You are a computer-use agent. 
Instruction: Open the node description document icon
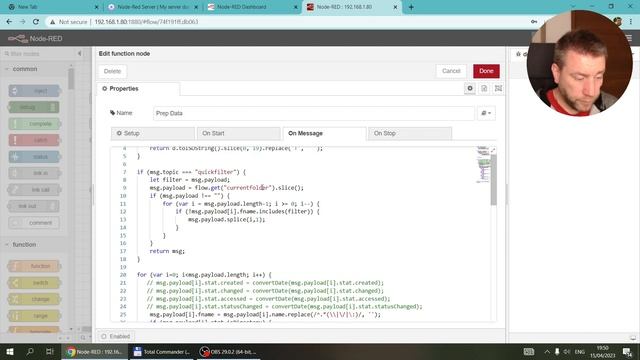click(484, 88)
